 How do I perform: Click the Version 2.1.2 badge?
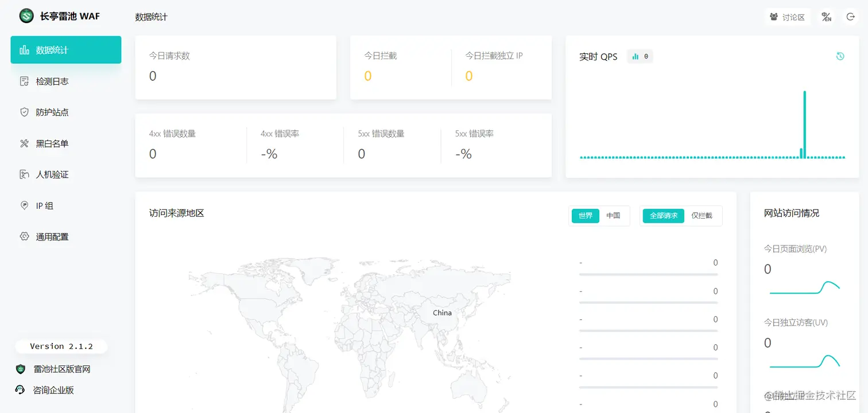point(61,346)
